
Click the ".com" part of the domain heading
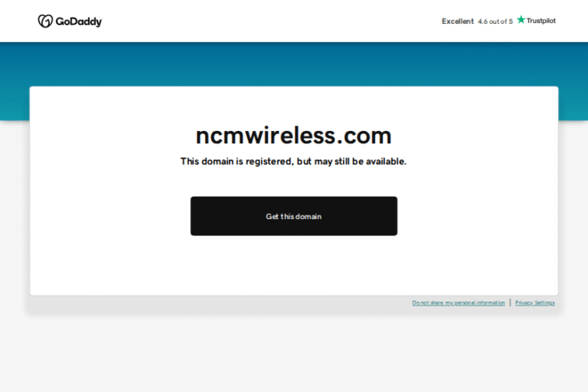[364, 136]
